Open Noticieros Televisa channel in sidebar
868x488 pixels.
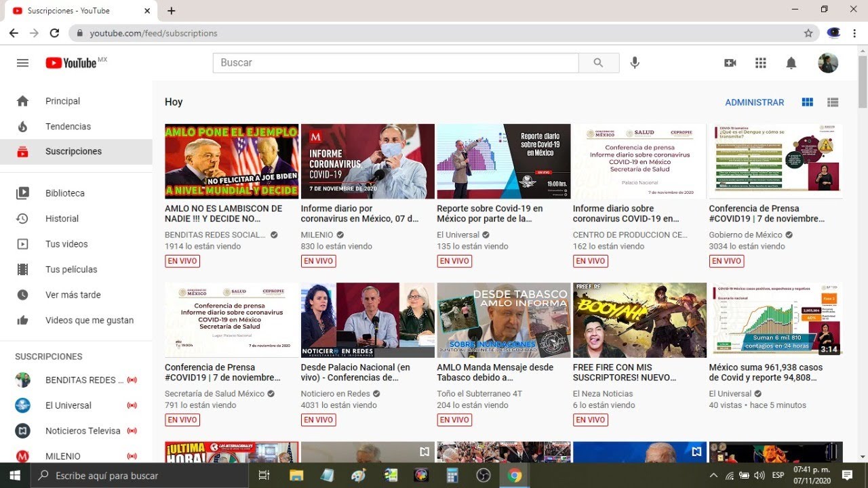pyautogui.click(x=76, y=430)
